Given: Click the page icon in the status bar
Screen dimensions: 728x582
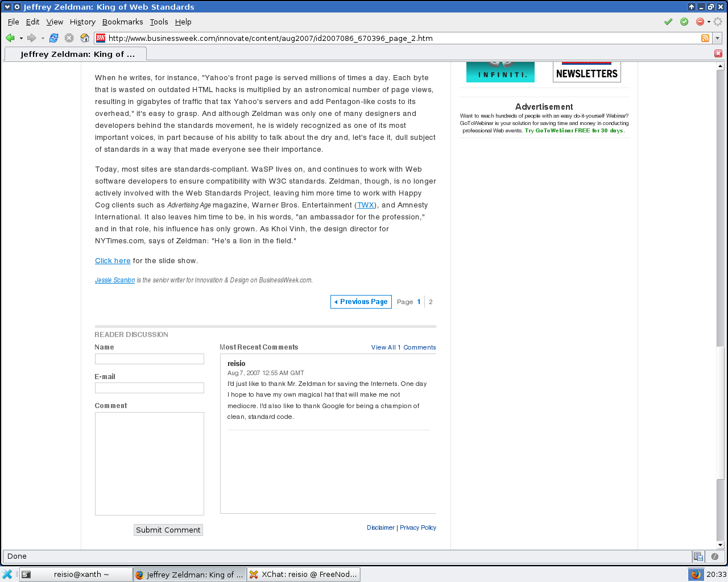Looking at the screenshot, I should 698,556.
